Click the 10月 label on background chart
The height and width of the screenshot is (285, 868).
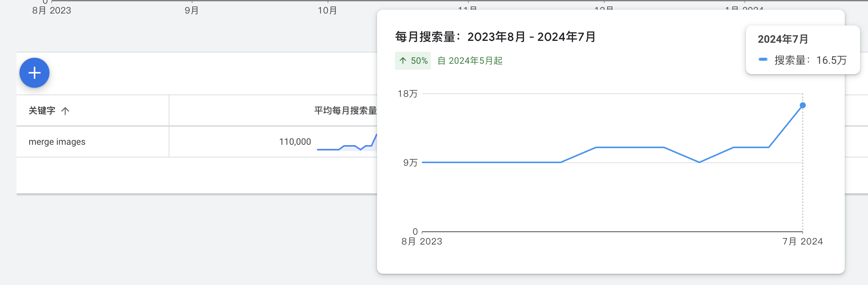[x=327, y=10]
